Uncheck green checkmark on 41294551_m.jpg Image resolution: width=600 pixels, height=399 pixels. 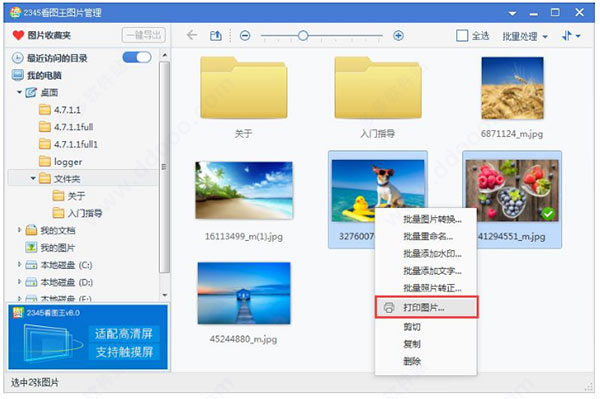coord(548,213)
